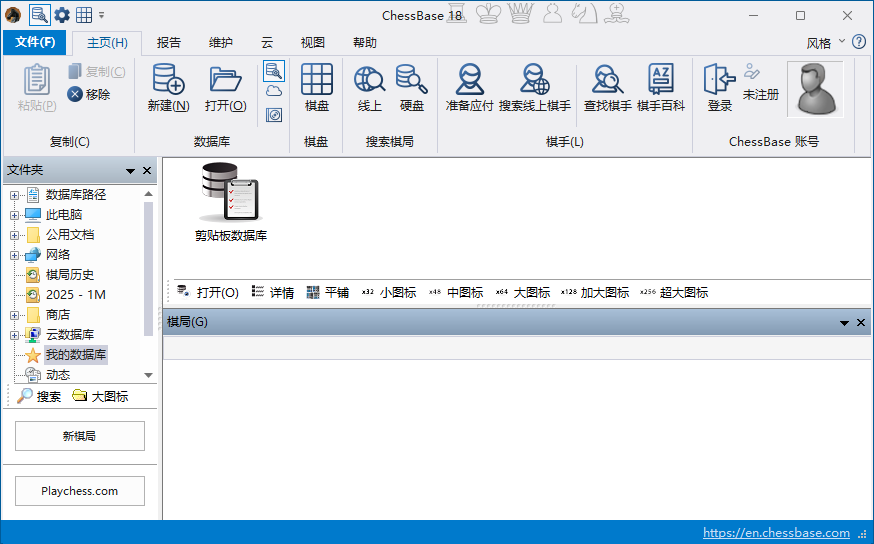Screen dimensions: 874x544
Task: Switch to 详情 details view
Action: click(273, 293)
